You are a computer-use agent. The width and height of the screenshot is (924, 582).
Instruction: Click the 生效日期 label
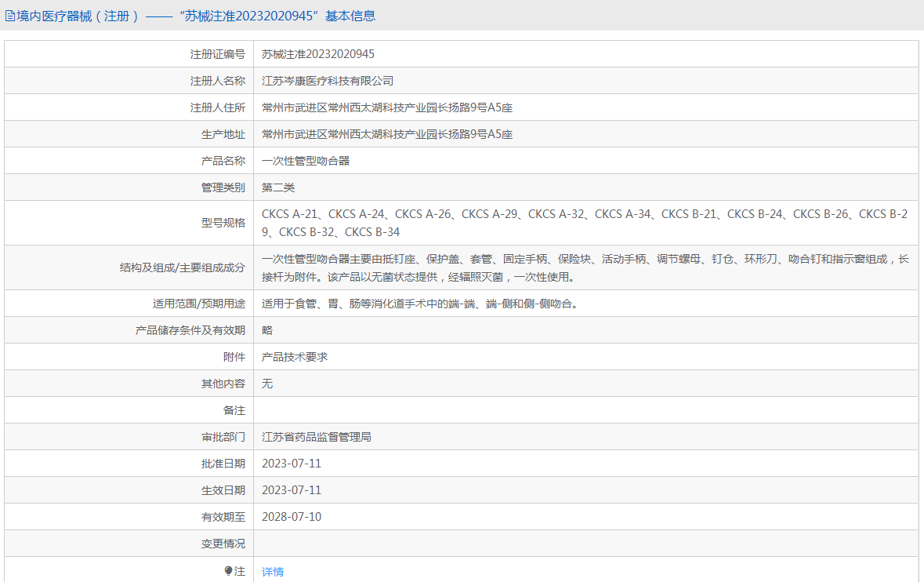pos(223,490)
